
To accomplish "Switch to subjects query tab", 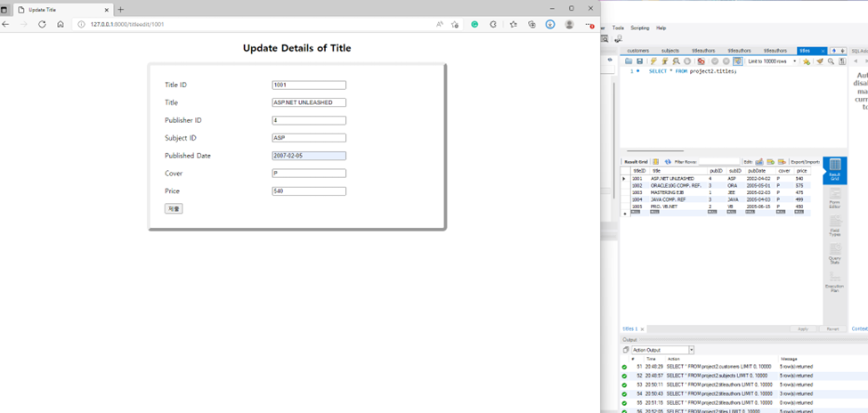I will [x=670, y=51].
